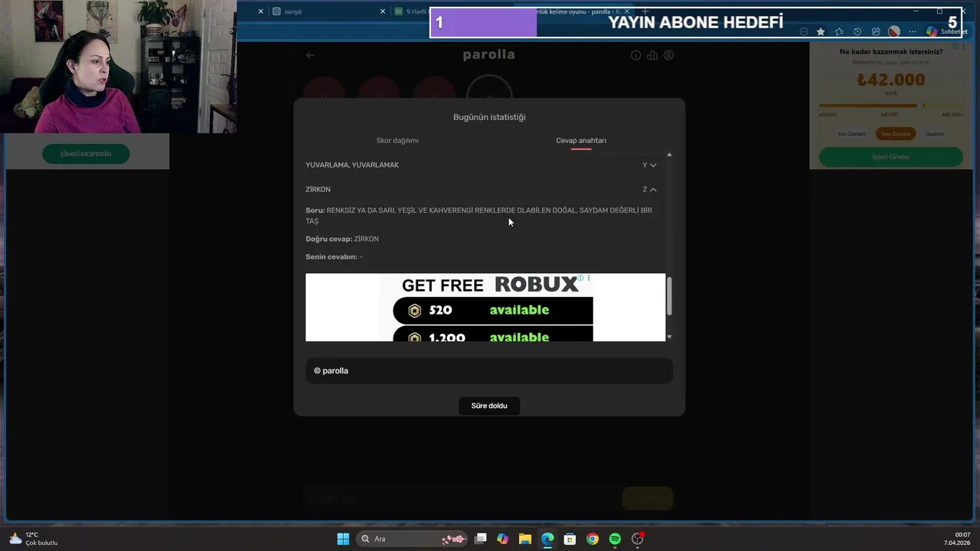
Task: Select the Yarı Zamanlı option in ad
Action: pyautogui.click(x=851, y=134)
